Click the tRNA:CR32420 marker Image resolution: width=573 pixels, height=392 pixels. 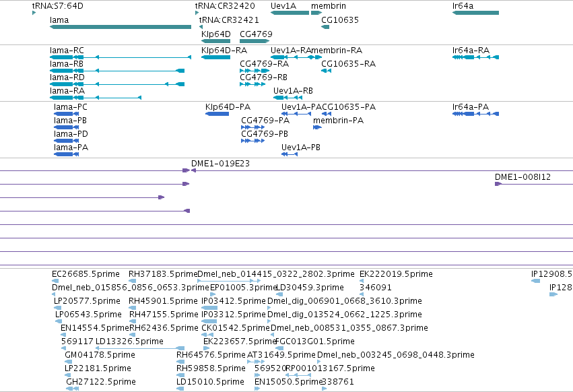[197, 13]
